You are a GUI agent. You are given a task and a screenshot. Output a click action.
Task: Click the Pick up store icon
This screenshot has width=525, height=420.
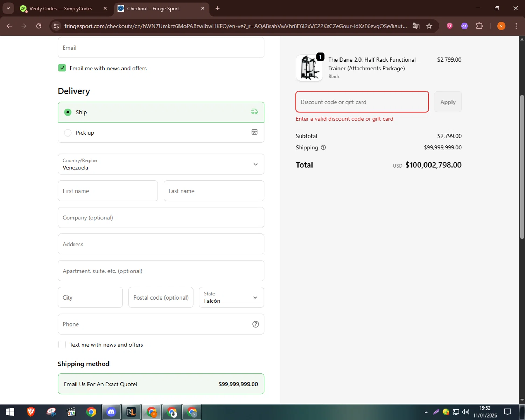pyautogui.click(x=254, y=132)
